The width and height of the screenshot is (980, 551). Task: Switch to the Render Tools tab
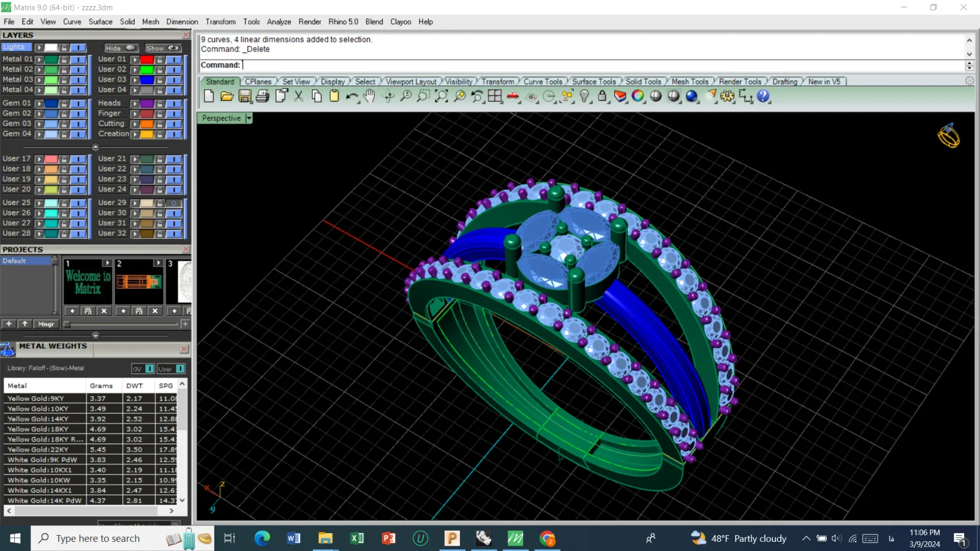(740, 81)
